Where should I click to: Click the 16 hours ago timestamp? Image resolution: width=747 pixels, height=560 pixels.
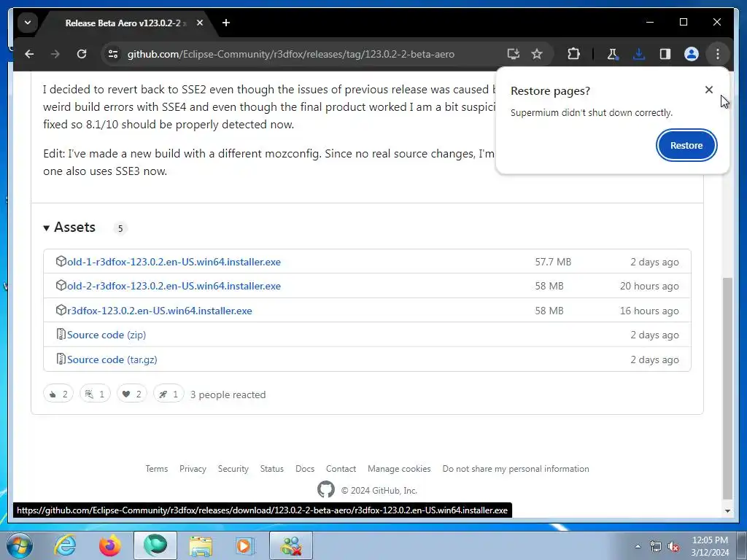pyautogui.click(x=649, y=311)
